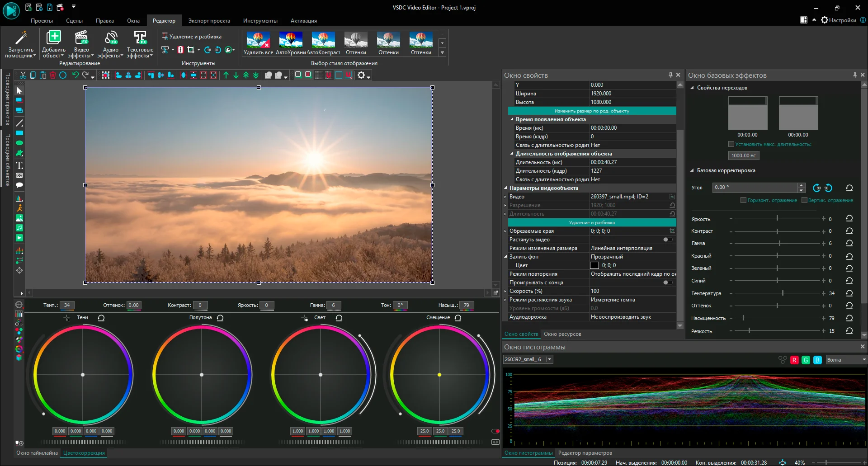Open the Сцены menu
This screenshot has width=868, height=466.
pyautogui.click(x=74, y=21)
